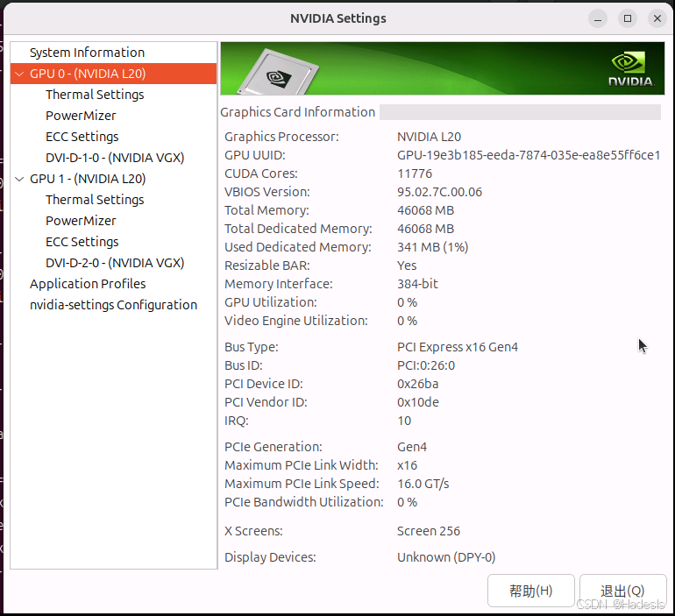Click PCIe Generation value Gen4

pos(412,448)
